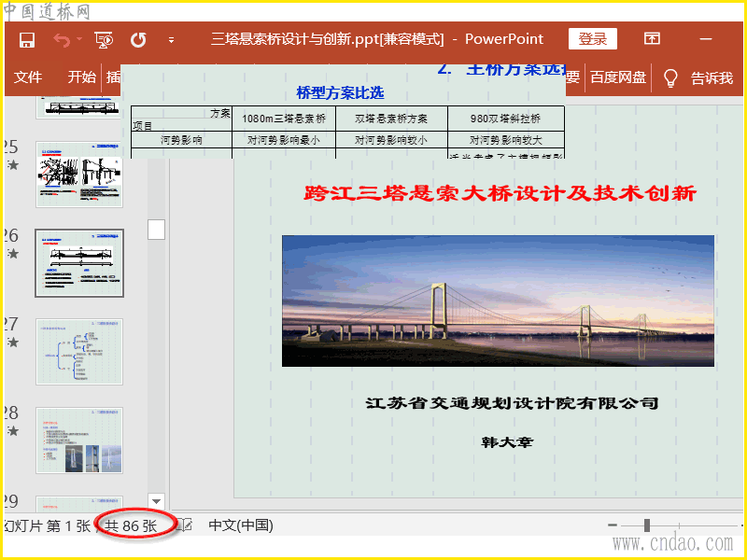Image resolution: width=747 pixels, height=560 pixels.
Task: Click animation star icon under slide 25
Action: point(13,166)
